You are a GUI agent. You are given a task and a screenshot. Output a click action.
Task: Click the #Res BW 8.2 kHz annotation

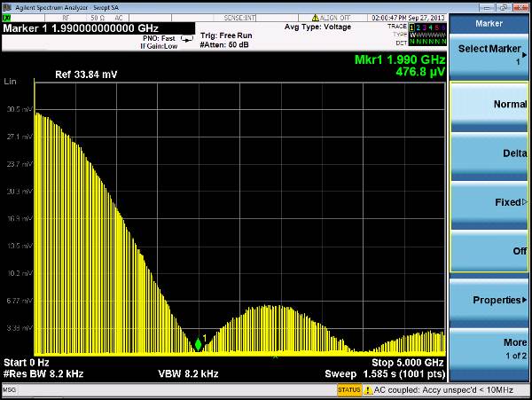pos(44,374)
